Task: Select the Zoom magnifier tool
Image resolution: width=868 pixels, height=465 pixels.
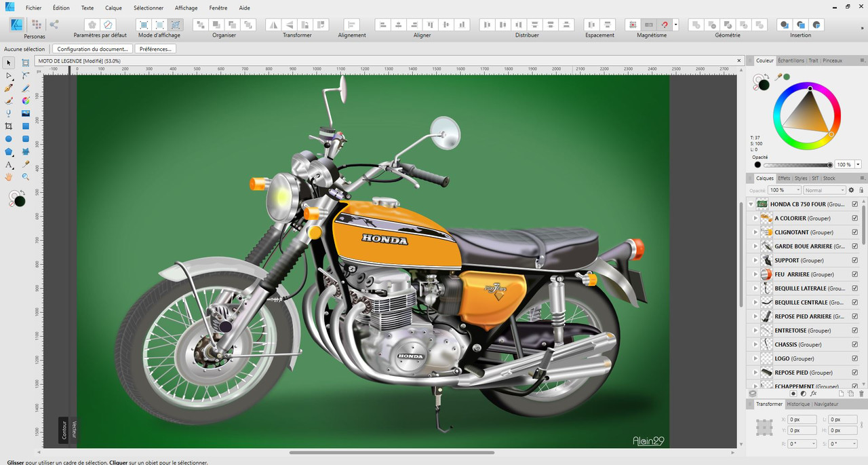Action: 26,176
